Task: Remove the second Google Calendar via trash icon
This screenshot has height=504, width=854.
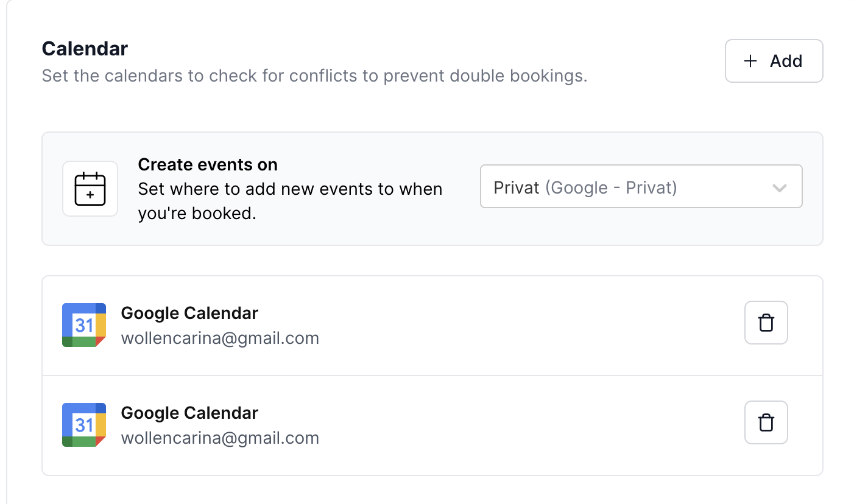Action: click(x=766, y=422)
